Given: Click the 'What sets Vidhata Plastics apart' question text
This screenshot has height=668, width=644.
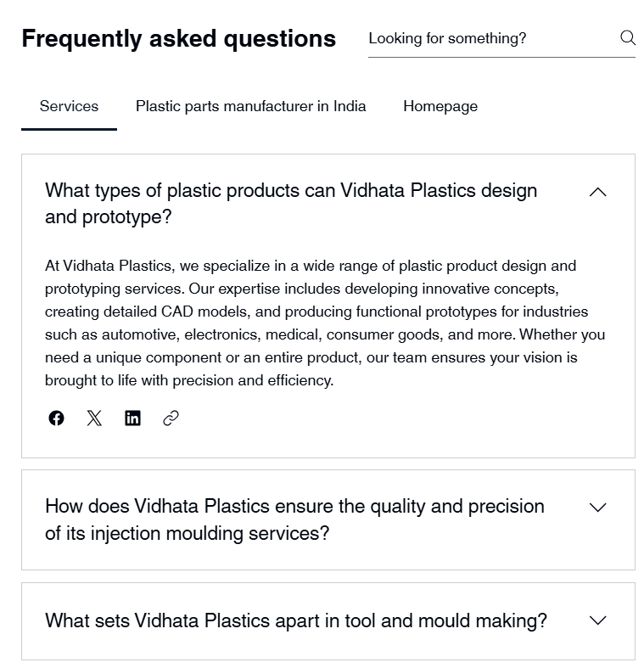Looking at the screenshot, I should click(x=295, y=620).
